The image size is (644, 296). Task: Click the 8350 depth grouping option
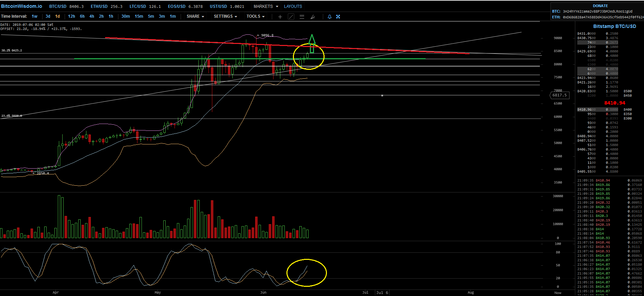[x=628, y=114]
